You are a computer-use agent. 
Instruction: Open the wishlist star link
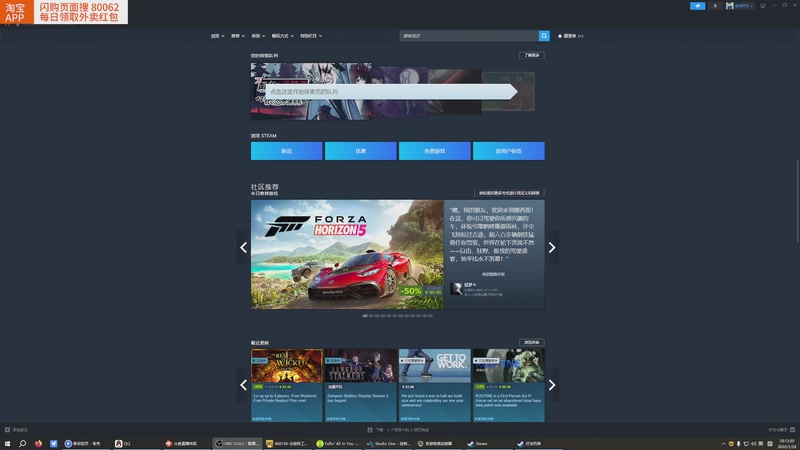(x=570, y=36)
